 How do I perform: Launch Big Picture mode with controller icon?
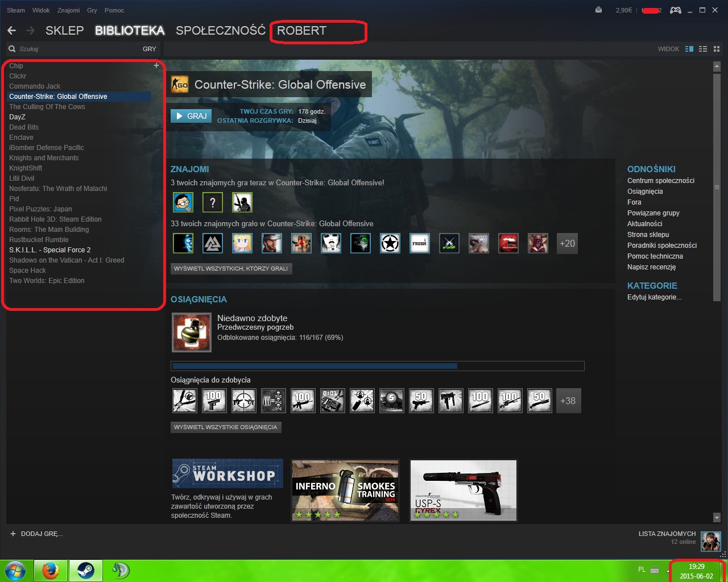(676, 10)
